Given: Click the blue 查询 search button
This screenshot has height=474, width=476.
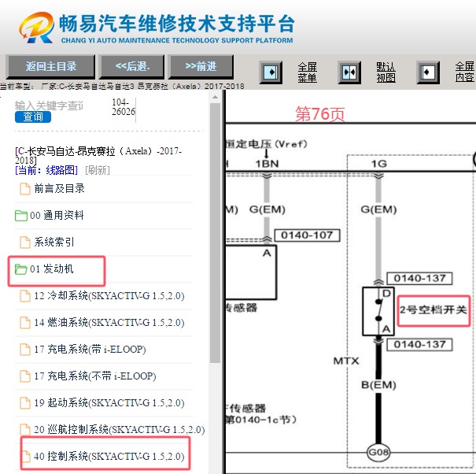Looking at the screenshot, I should [x=33, y=117].
